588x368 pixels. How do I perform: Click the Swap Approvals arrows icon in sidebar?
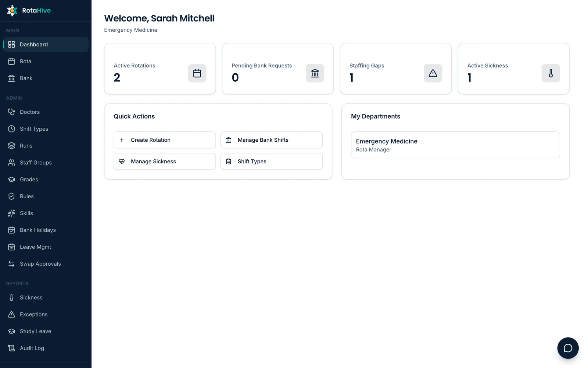[x=11, y=264]
